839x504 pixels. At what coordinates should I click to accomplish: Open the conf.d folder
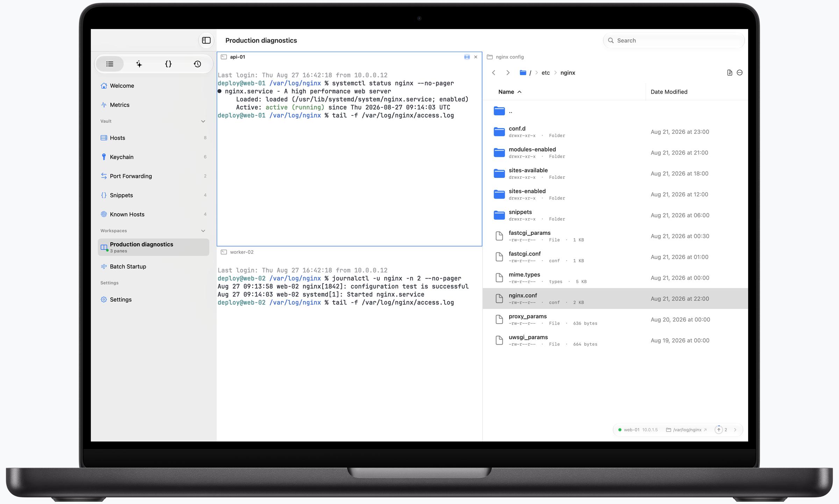(x=615, y=132)
